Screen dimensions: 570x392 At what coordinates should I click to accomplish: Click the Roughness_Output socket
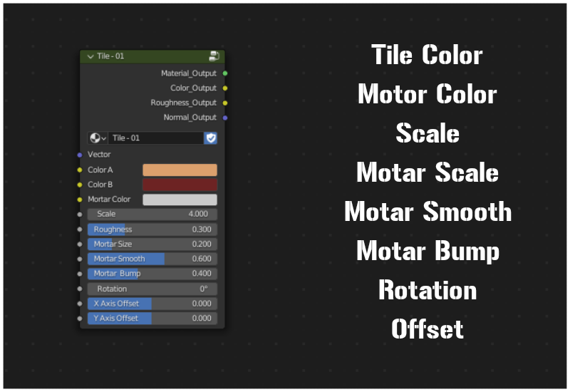pos(225,103)
